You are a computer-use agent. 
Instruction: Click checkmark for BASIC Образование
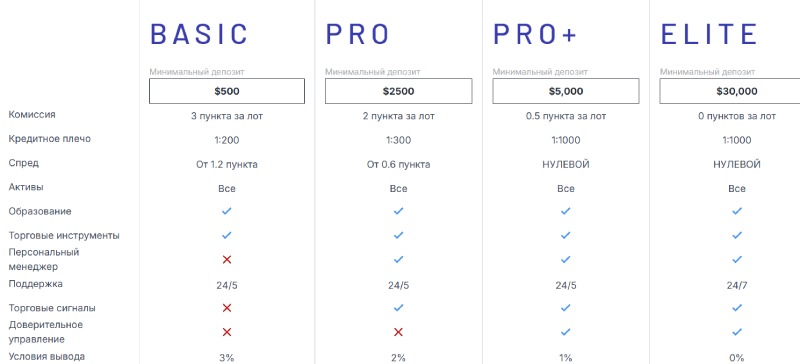(x=227, y=211)
